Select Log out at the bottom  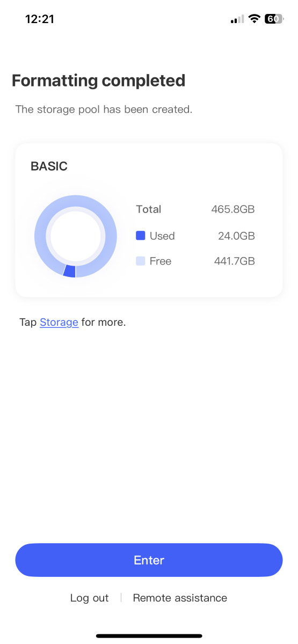[89, 598]
